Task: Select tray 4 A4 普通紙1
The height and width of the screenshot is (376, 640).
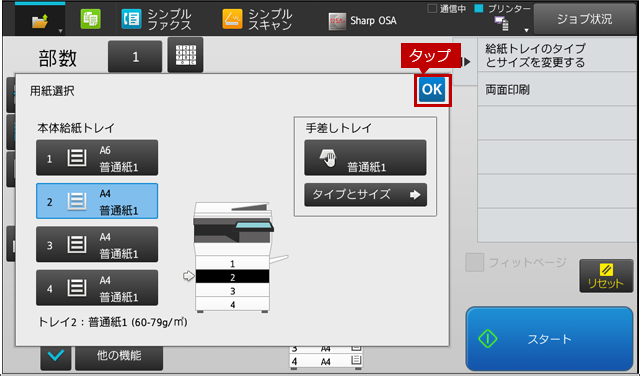Action: coord(97,287)
